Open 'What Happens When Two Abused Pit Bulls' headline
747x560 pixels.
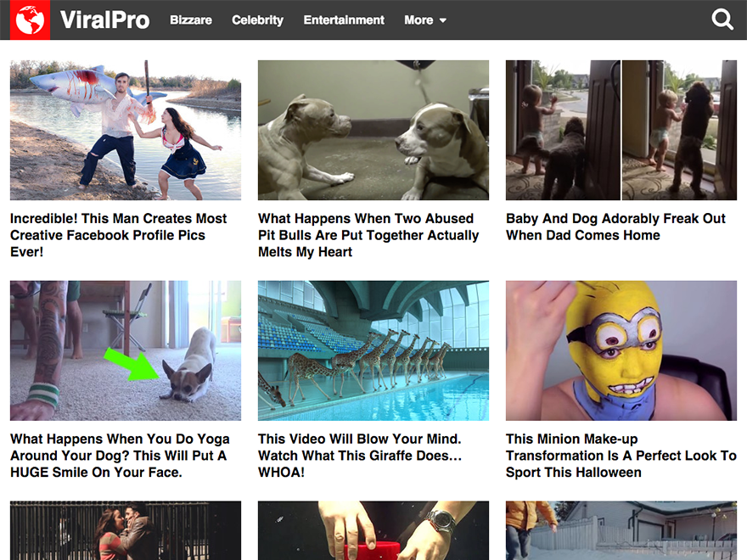click(368, 235)
